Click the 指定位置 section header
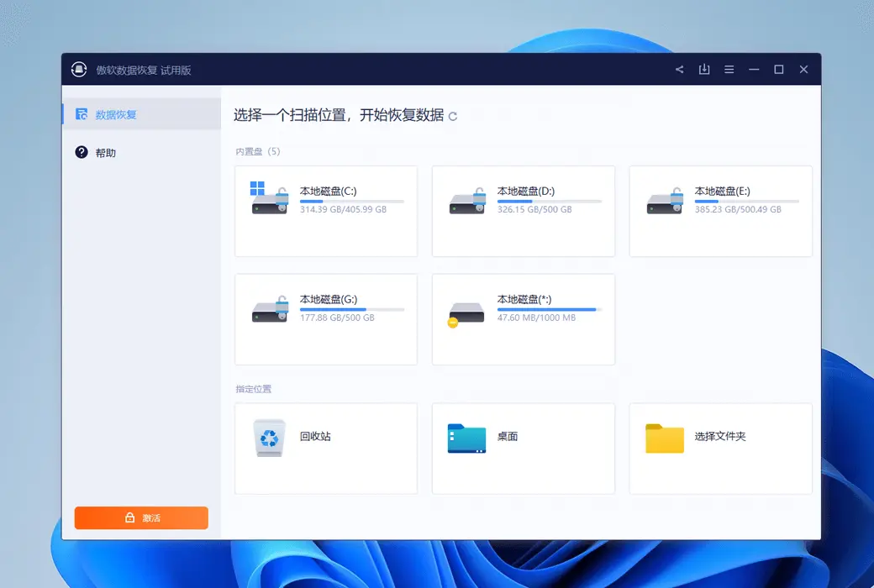 click(254, 389)
